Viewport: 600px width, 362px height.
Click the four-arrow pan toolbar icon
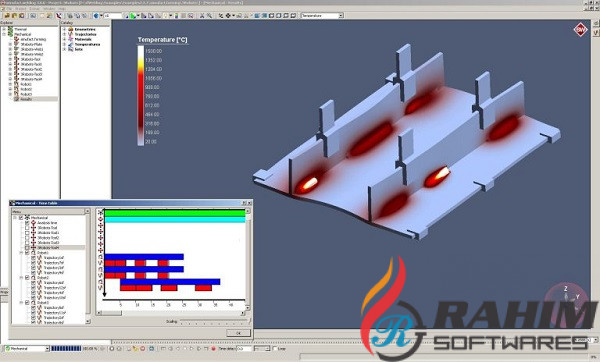click(x=228, y=16)
